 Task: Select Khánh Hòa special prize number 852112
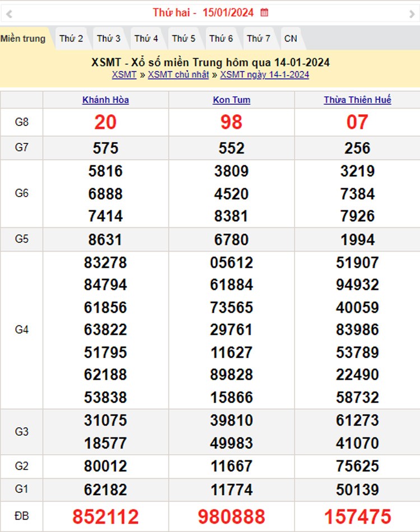(x=105, y=517)
